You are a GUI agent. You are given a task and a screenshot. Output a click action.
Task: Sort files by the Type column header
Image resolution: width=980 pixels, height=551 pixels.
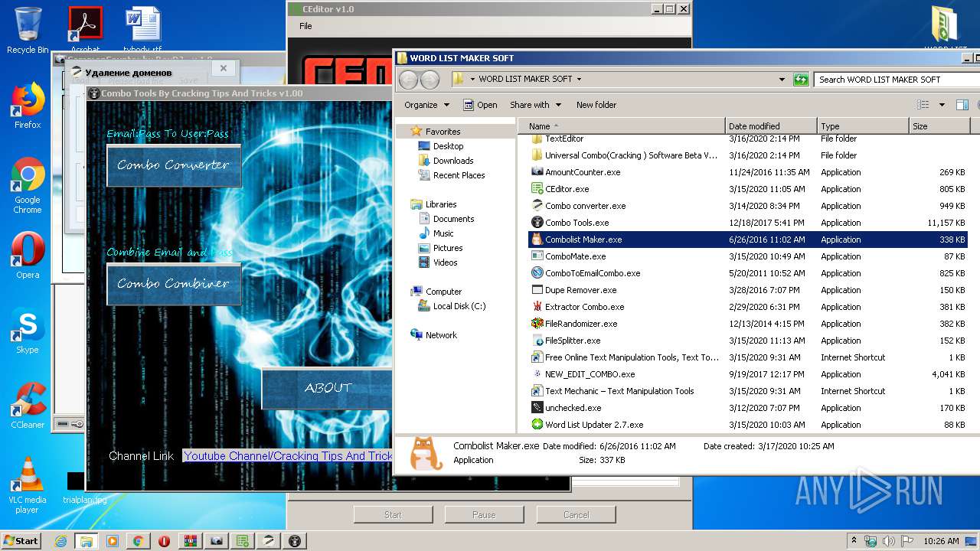pos(863,126)
